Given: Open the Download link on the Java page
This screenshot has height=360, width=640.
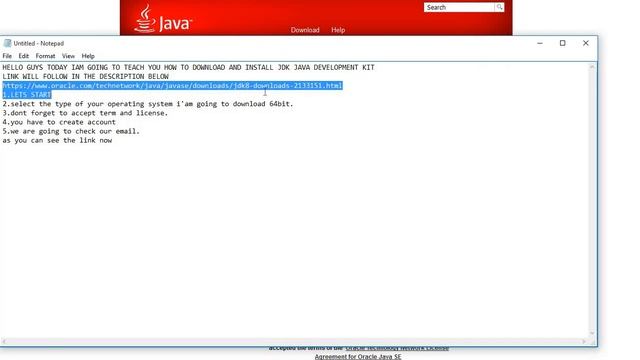Looking at the screenshot, I should [305, 30].
